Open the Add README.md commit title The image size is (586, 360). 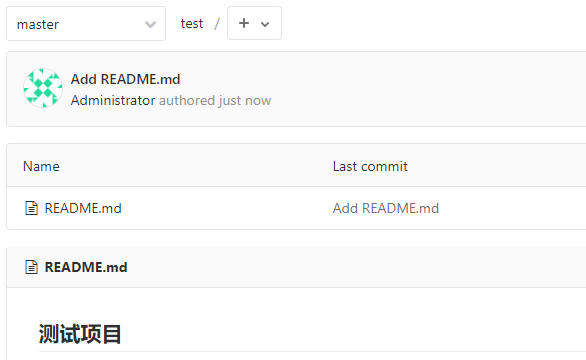(126, 79)
